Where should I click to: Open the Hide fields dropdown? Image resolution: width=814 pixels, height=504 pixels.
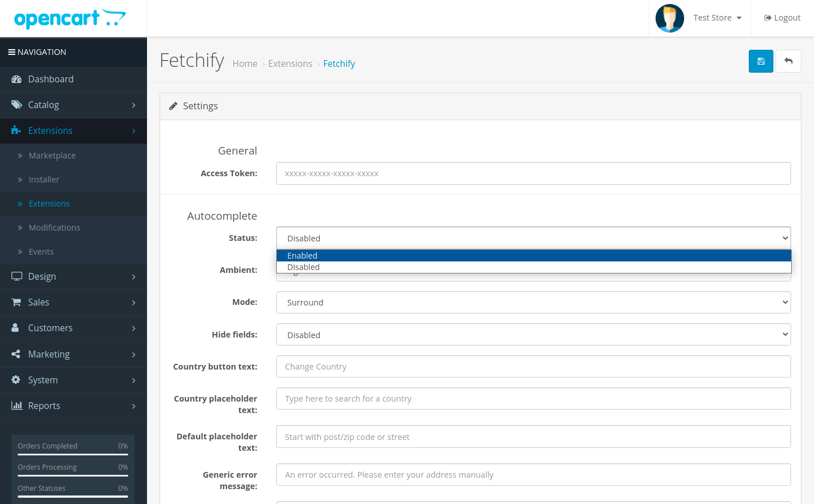pos(533,335)
